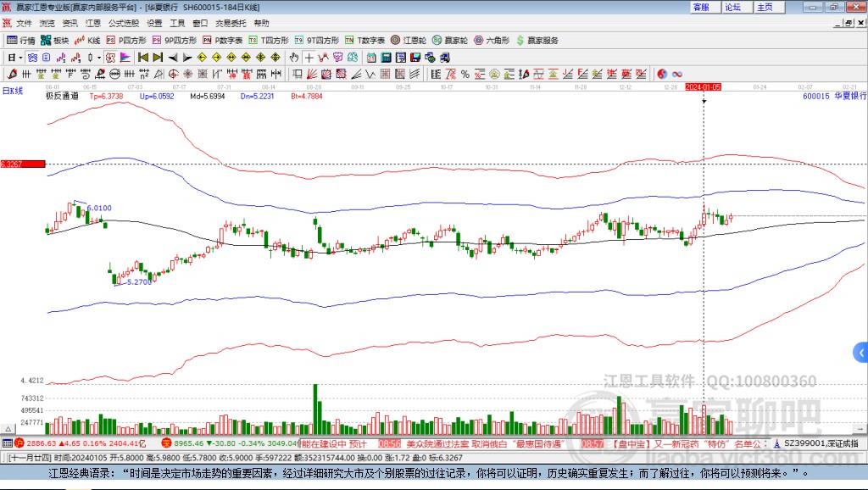Screen dimensions: 868x490
Task: Click the infinity symbol icon in toolbar
Action: pyautogui.click(x=677, y=74)
